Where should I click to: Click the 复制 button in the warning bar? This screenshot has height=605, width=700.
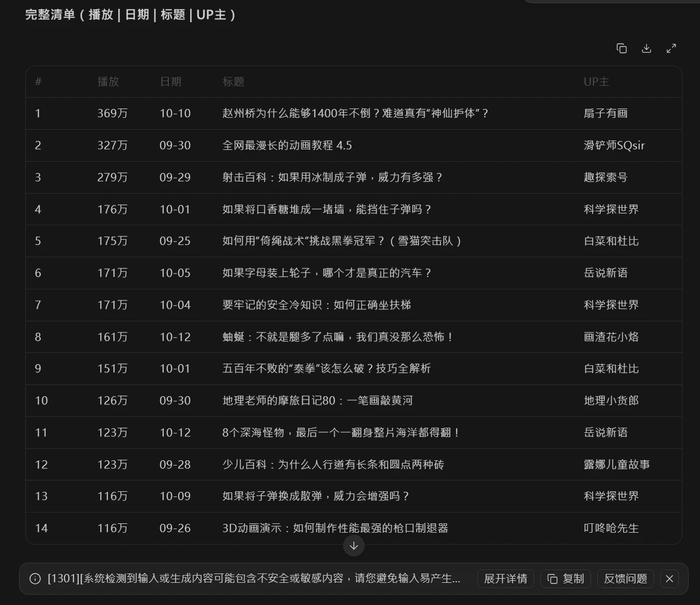click(x=566, y=579)
